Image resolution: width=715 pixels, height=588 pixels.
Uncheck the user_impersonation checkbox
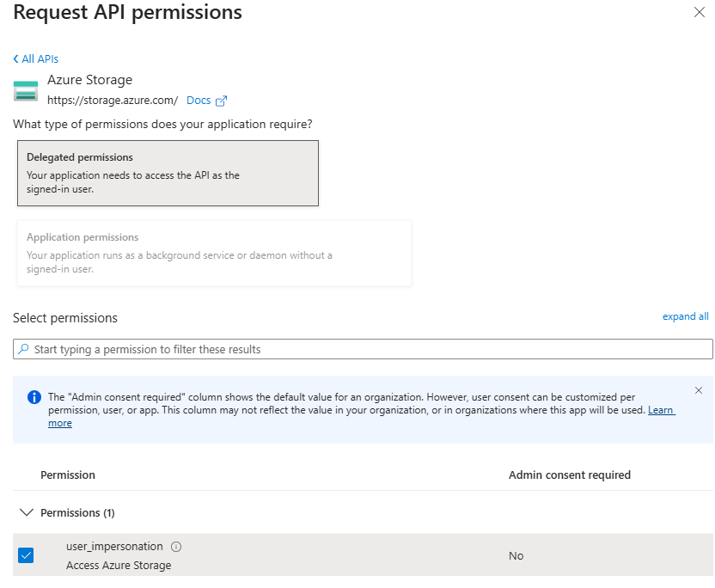26,555
